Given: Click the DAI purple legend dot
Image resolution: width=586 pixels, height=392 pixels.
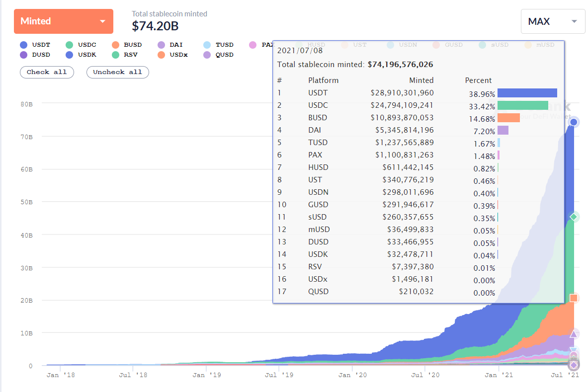Looking at the screenshot, I should [161, 45].
